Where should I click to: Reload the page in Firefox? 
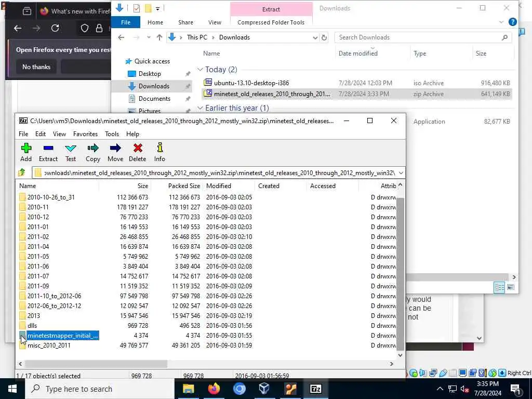tap(55, 28)
